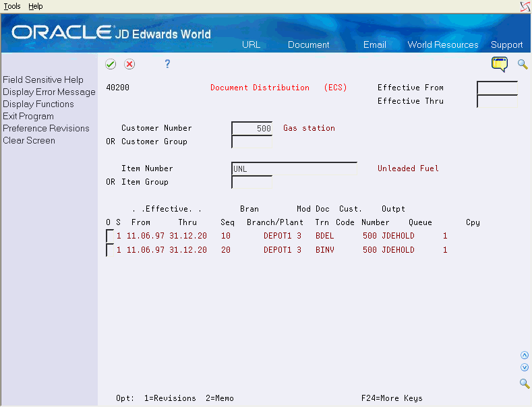The image size is (532, 407).
Task: Open the World Resources link
Action: pos(443,44)
